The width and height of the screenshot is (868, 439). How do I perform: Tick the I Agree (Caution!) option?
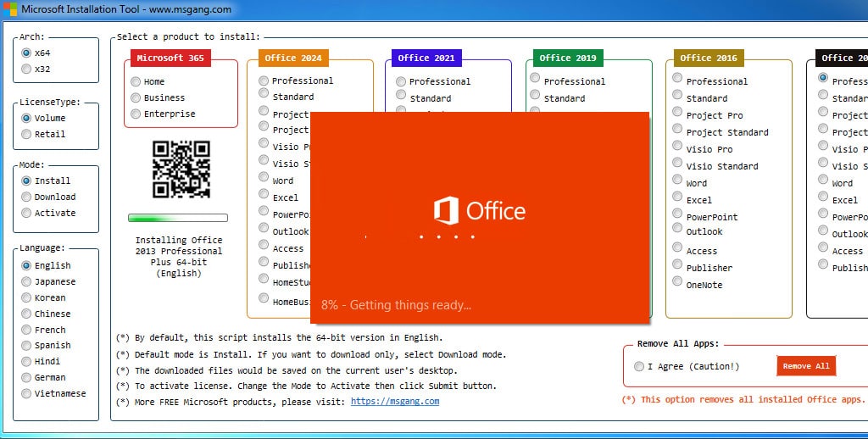639,366
